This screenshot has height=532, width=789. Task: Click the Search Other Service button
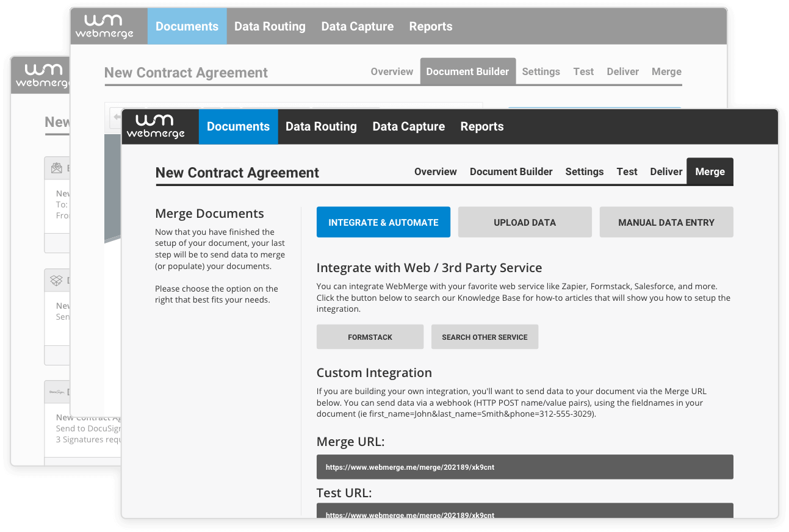485,337
